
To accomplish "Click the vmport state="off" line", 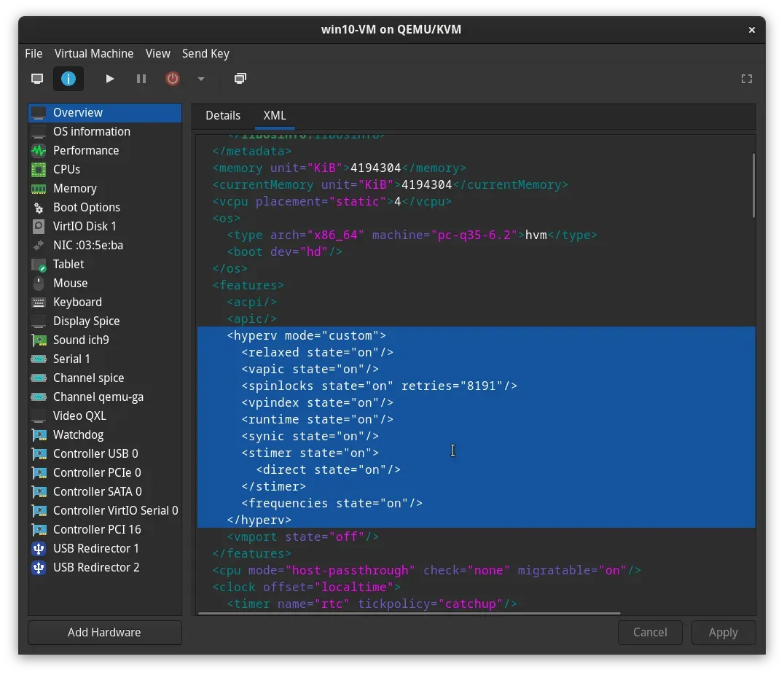I will coord(302,537).
